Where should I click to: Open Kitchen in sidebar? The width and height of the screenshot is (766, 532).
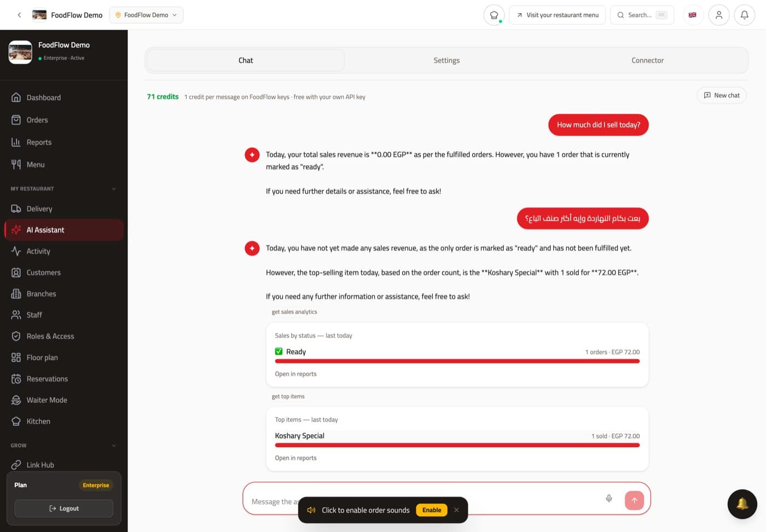(64, 421)
